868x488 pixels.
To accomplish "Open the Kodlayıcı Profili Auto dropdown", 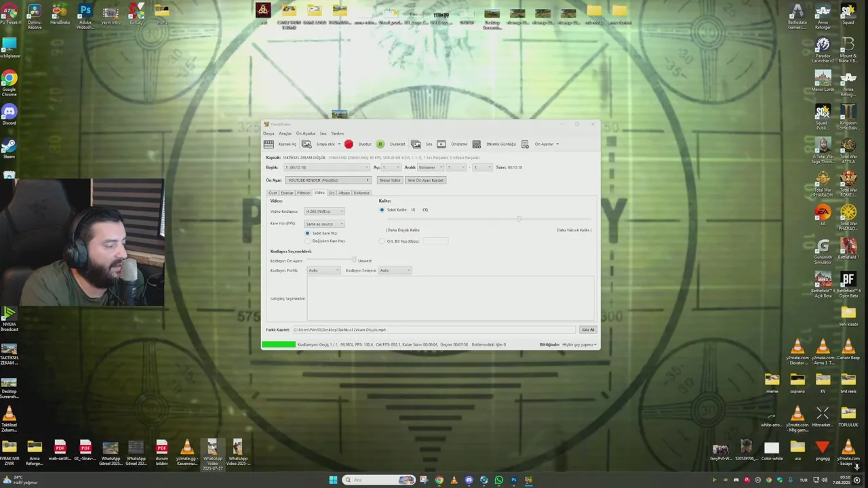I will (323, 270).
